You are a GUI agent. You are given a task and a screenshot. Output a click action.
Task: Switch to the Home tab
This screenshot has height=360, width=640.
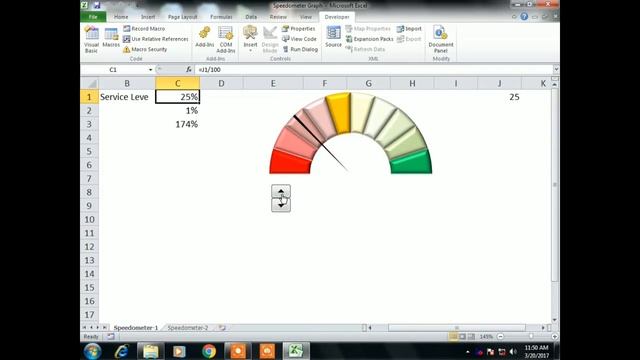tap(121, 17)
